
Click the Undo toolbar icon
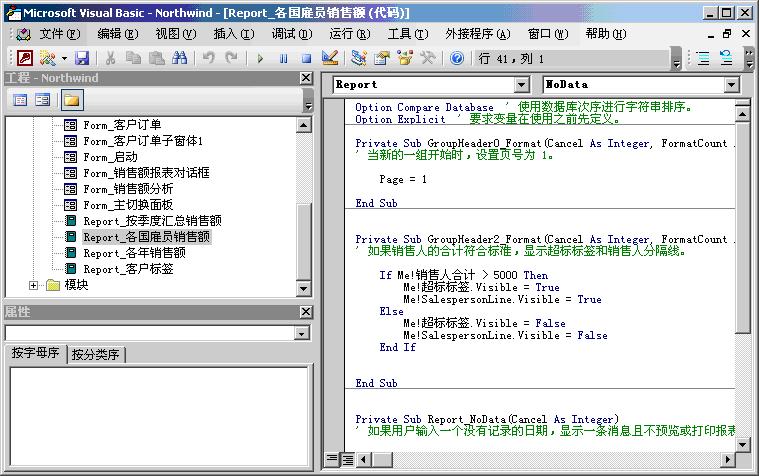(x=209, y=58)
